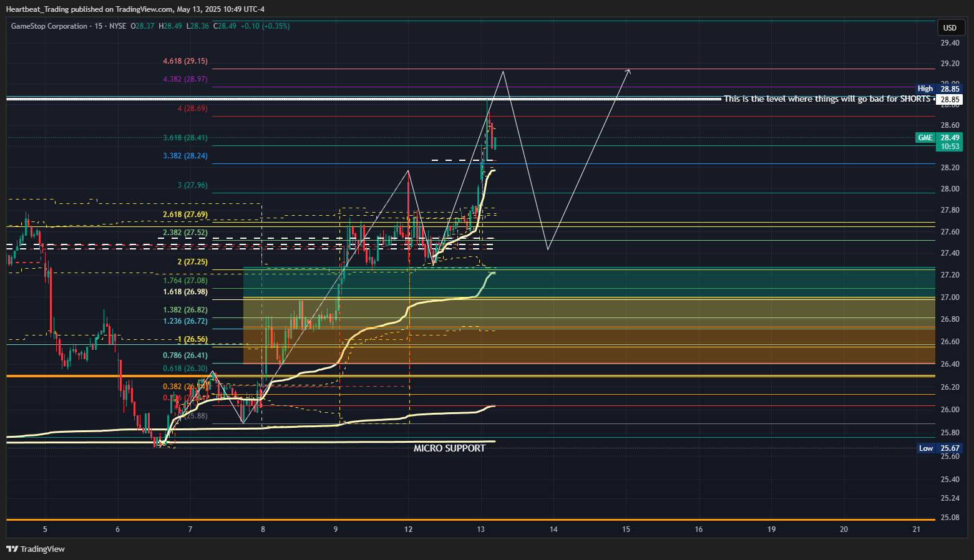The width and height of the screenshot is (974, 560).
Task: Click the 25.40 price axis label
Action: (x=950, y=480)
